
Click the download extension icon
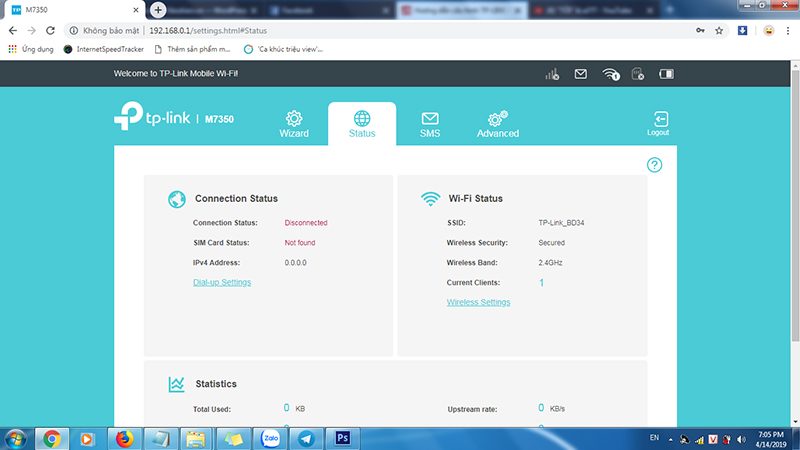(742, 31)
